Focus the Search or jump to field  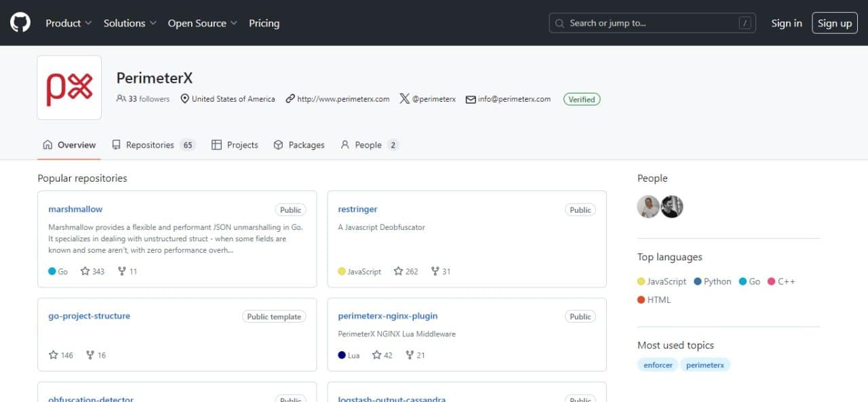[652, 23]
